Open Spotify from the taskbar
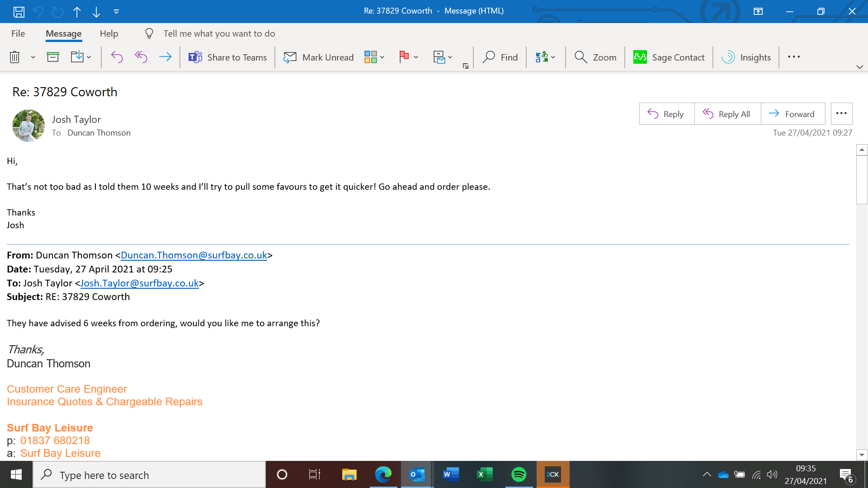The height and width of the screenshot is (488, 868). click(519, 474)
